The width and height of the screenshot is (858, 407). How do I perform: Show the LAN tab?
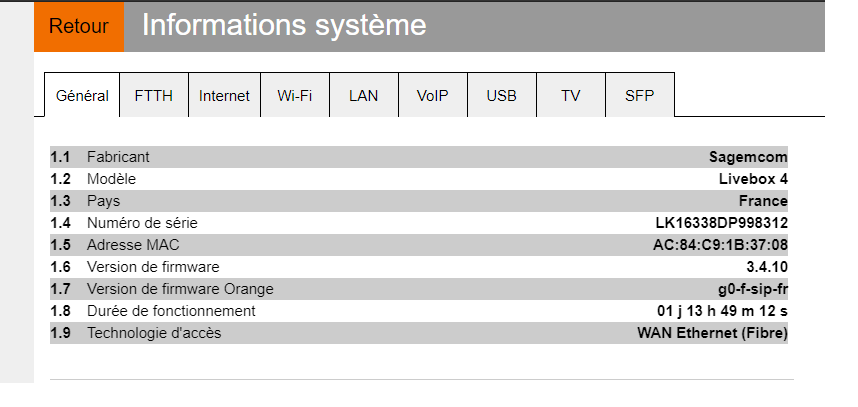click(363, 96)
